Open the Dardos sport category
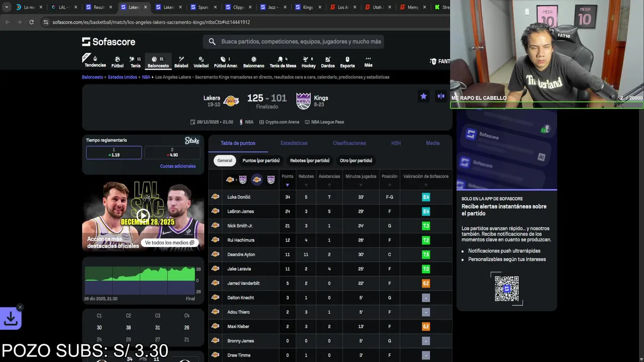Viewport: 644px width, 362px height. tap(328, 62)
